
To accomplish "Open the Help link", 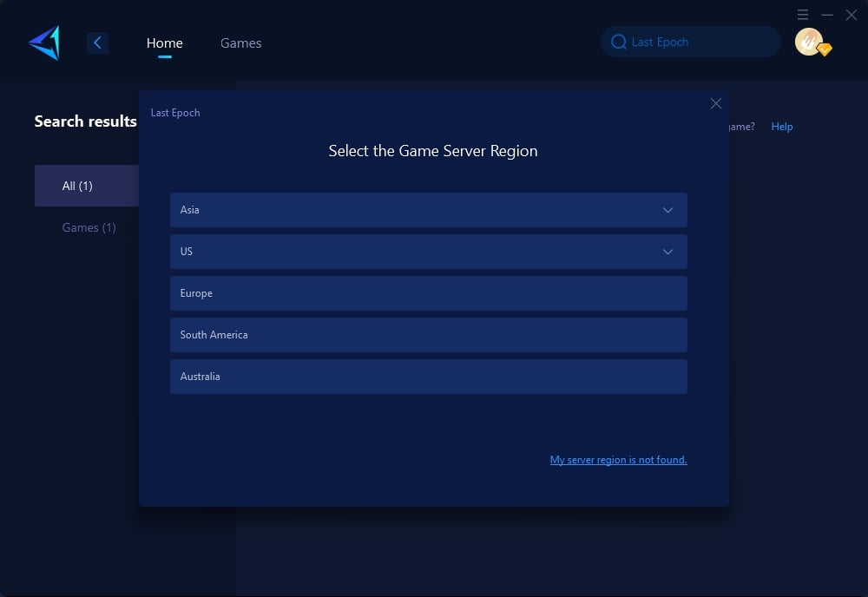I will pos(782,127).
